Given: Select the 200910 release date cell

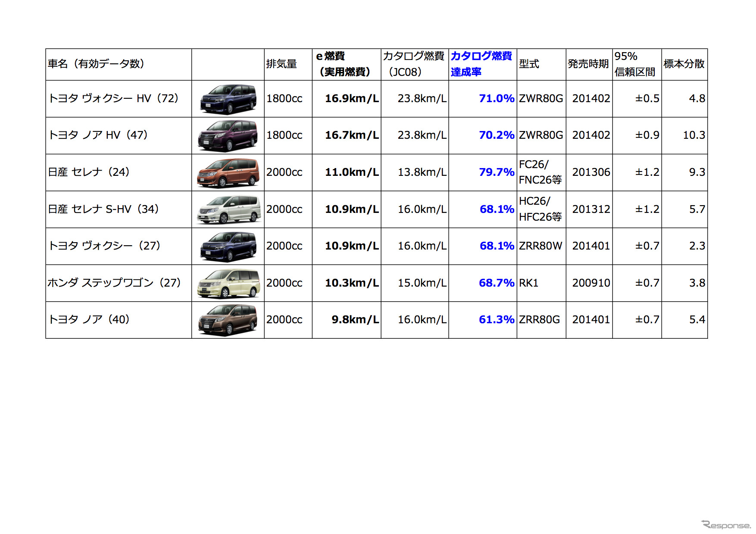Looking at the screenshot, I should tap(590, 283).
